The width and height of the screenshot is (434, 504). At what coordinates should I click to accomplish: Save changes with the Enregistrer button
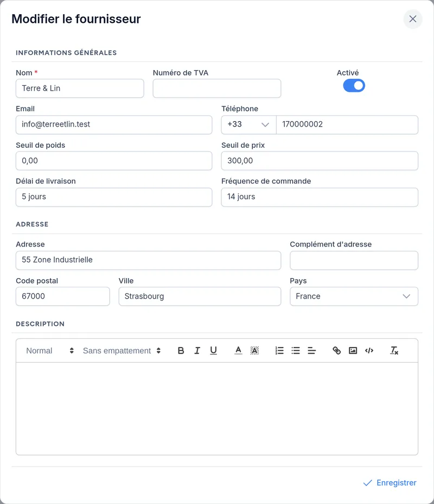pos(390,483)
